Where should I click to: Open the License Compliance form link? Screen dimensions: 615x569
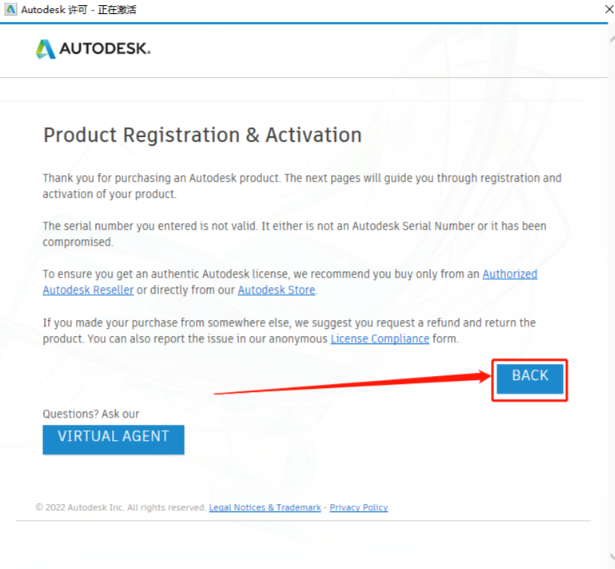(x=380, y=339)
